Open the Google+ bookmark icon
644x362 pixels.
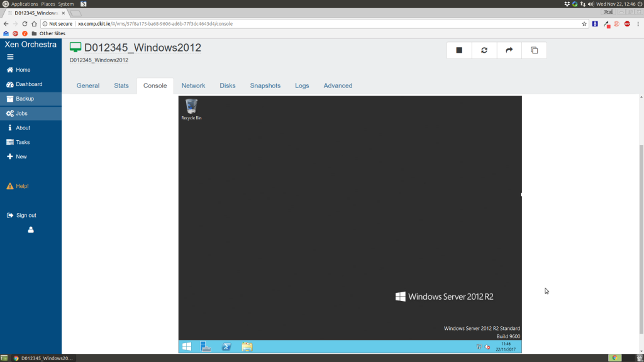click(x=15, y=33)
